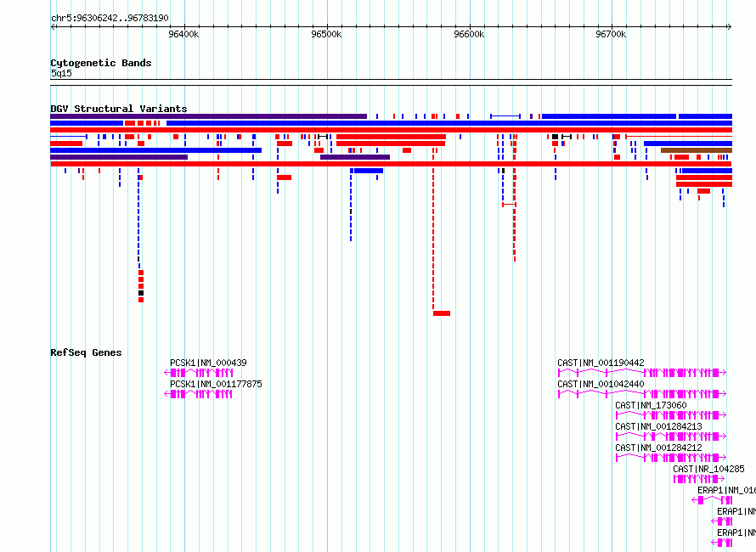Click the middle purple variant bar near 96500k

pyautogui.click(x=355, y=157)
